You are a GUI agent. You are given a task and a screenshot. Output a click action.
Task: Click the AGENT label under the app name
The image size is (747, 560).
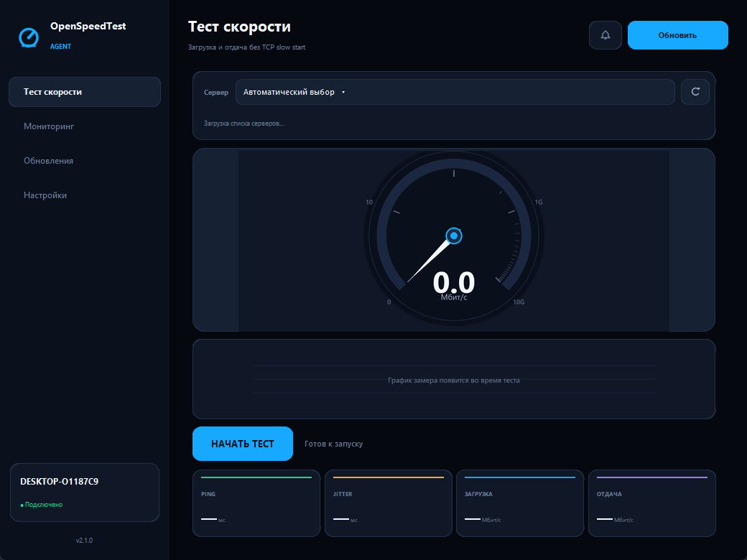60,46
